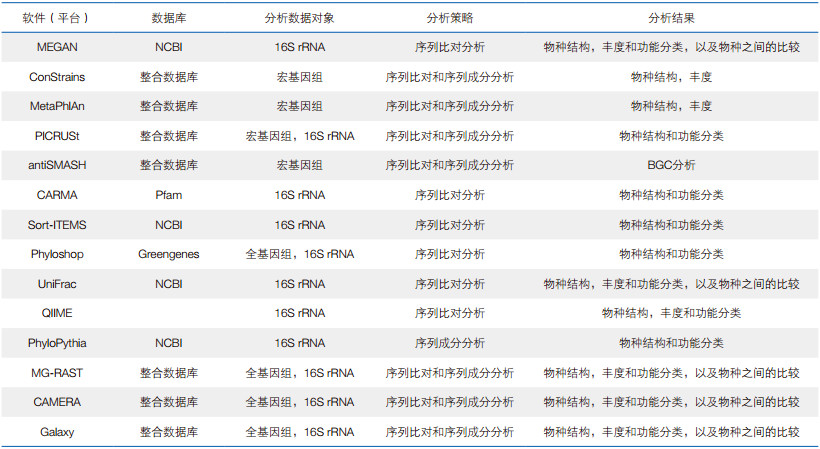This screenshot has height=449, width=820.
Task: Click the analysis result cell in UniFrac row
Action: [671, 284]
